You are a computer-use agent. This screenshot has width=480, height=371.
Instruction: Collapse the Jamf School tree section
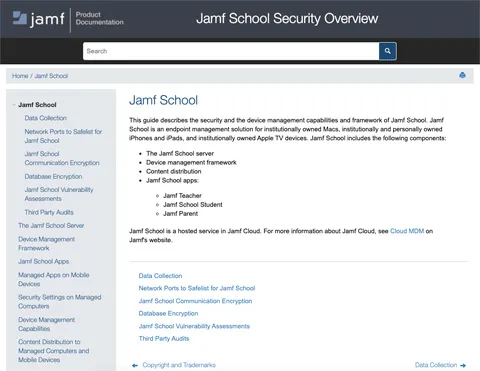(x=14, y=105)
